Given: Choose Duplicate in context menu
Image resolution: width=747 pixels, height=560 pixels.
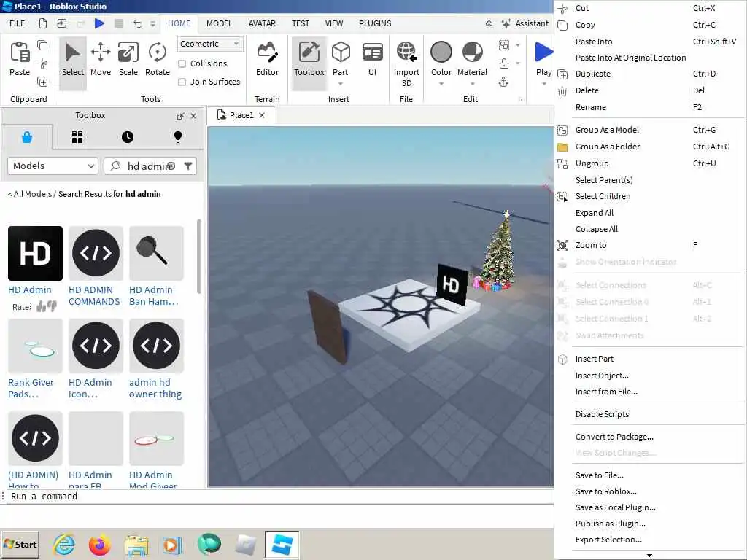Looking at the screenshot, I should (x=649, y=74).
